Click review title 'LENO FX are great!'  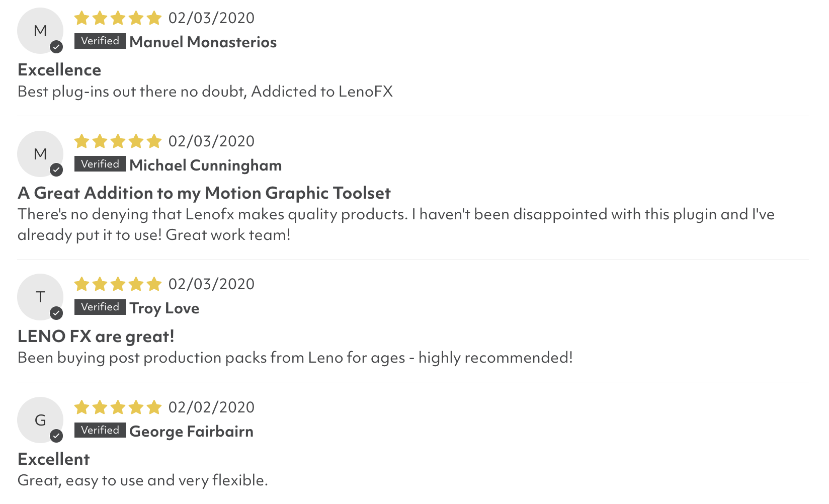click(96, 336)
